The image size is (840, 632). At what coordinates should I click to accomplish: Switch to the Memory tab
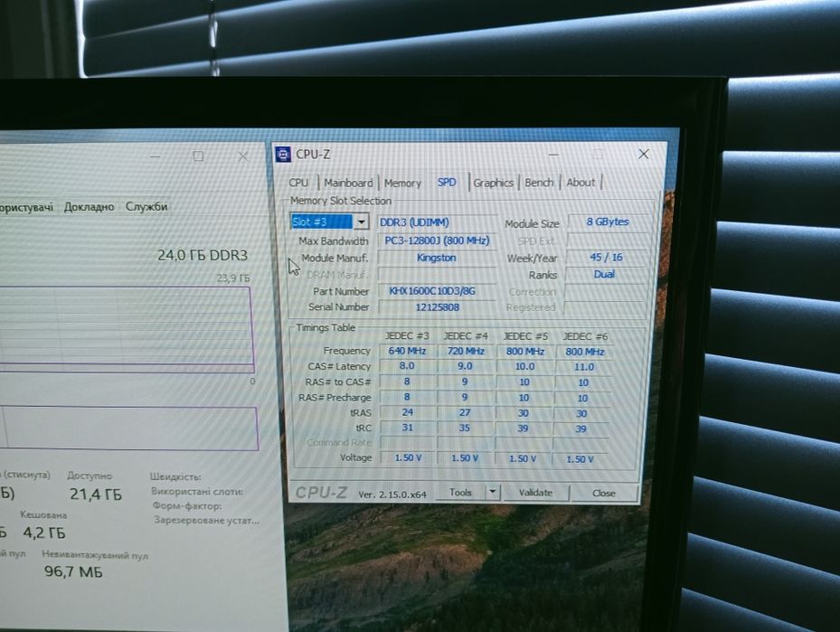pos(402,184)
